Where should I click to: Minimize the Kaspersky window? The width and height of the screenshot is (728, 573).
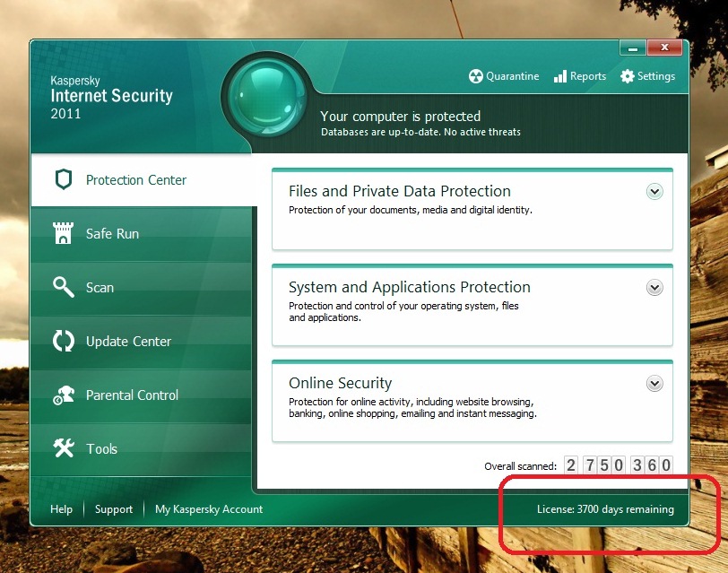coord(632,48)
